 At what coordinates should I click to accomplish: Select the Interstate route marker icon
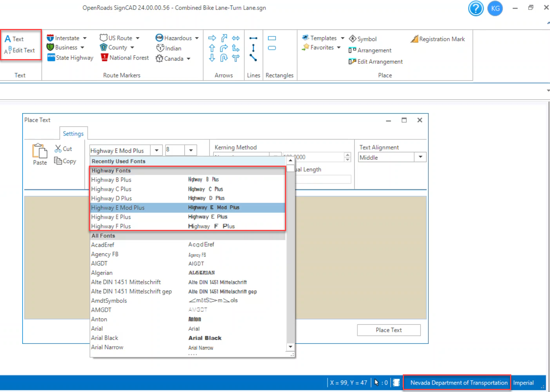click(50, 38)
